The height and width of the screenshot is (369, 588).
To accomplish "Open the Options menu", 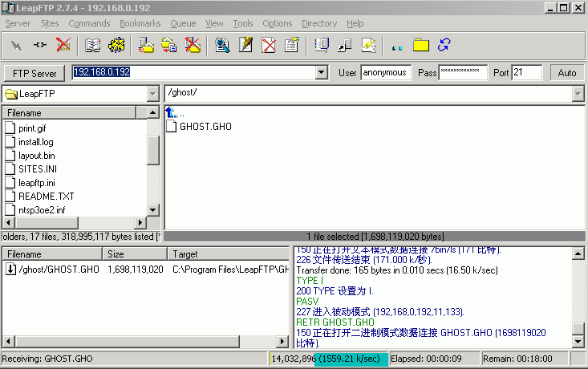I will (x=277, y=23).
